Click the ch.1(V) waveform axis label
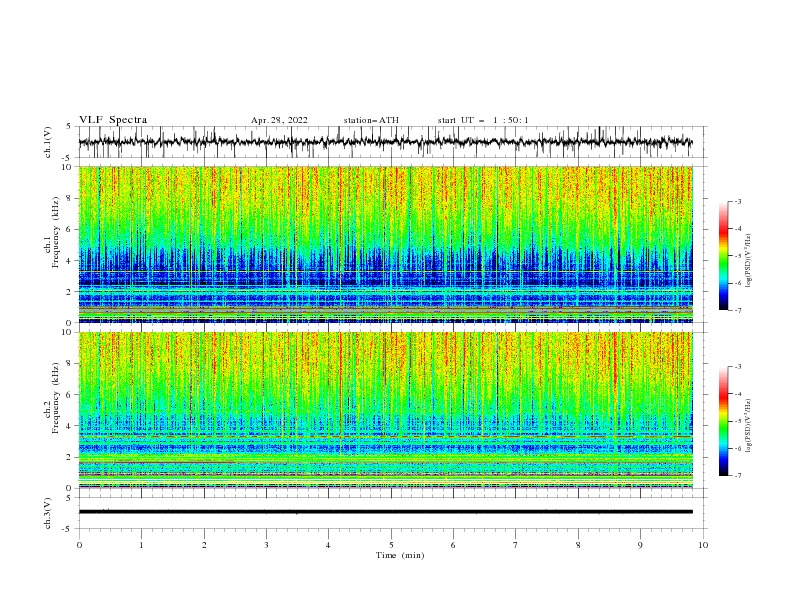The width and height of the screenshot is (792, 612). coord(48,142)
